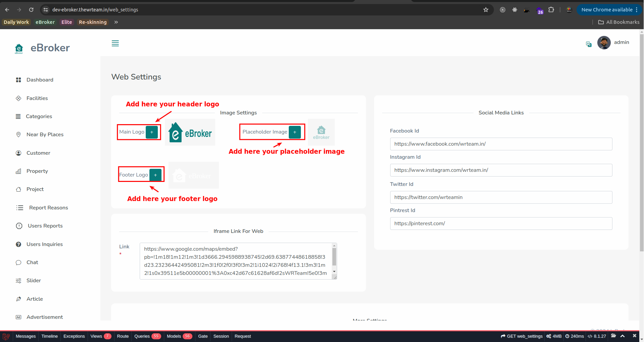Viewport: 644px width, 342px height.
Task: Click the plus button next to Main Logo
Action: click(152, 132)
